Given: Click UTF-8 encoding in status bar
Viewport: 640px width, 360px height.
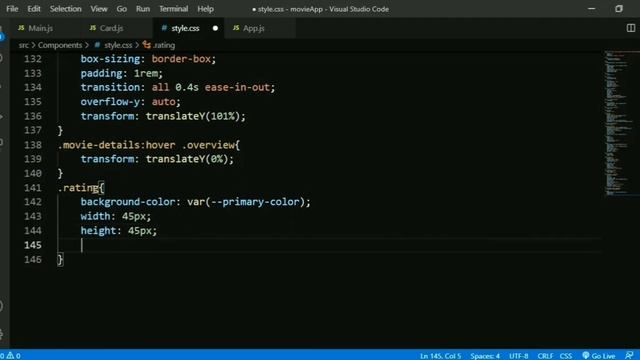Looking at the screenshot, I should (x=518, y=356).
